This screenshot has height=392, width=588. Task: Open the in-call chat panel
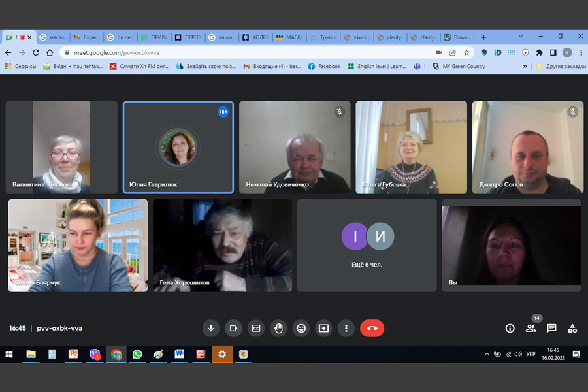[551, 329]
